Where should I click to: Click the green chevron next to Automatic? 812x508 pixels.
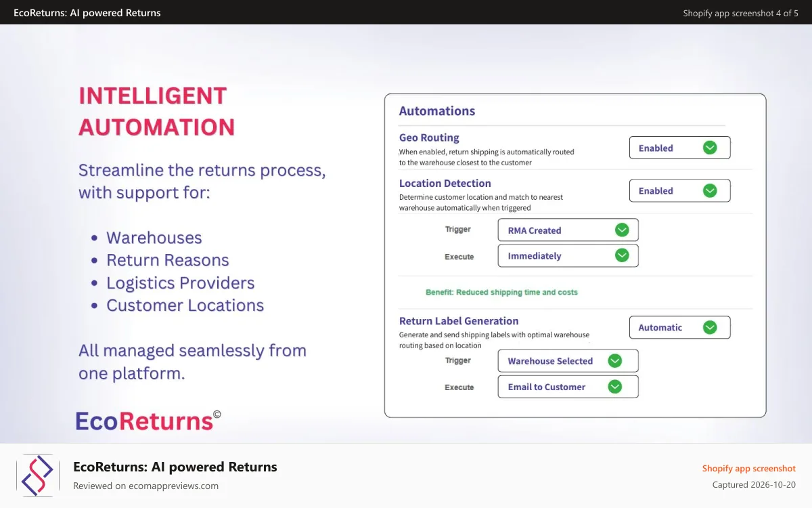(710, 327)
